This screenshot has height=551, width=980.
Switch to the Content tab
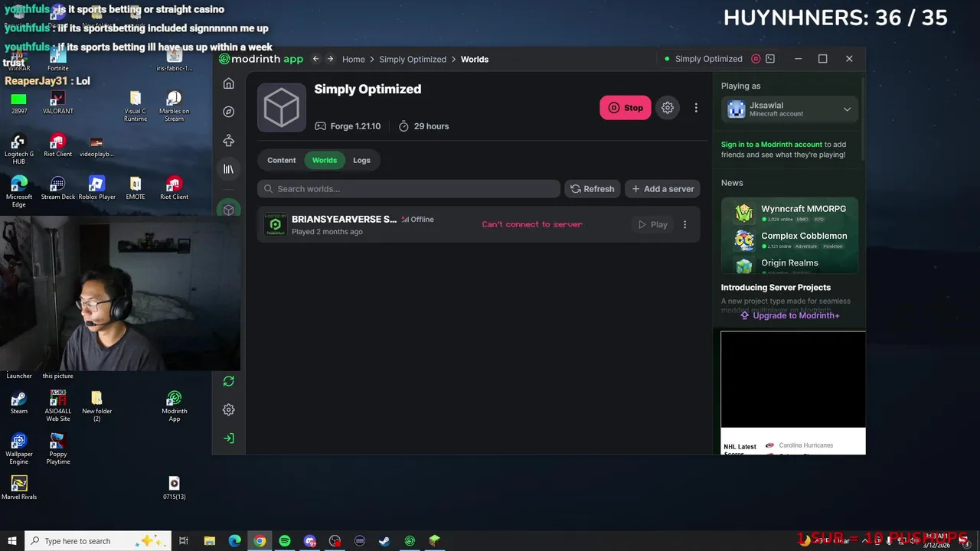point(281,160)
